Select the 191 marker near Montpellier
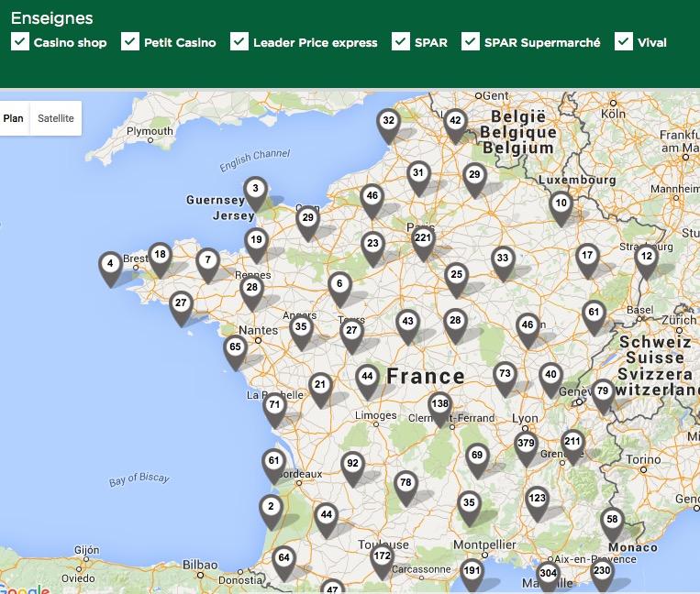The width and height of the screenshot is (700, 594). 472,576
